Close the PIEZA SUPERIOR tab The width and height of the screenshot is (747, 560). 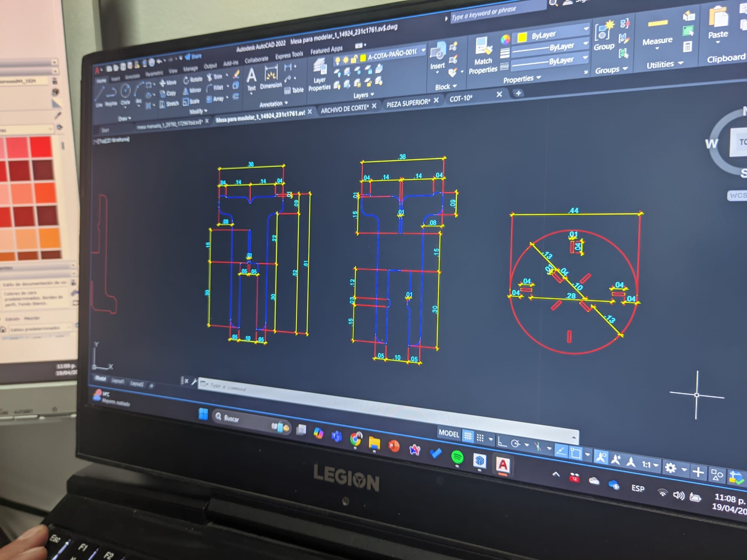(x=436, y=100)
